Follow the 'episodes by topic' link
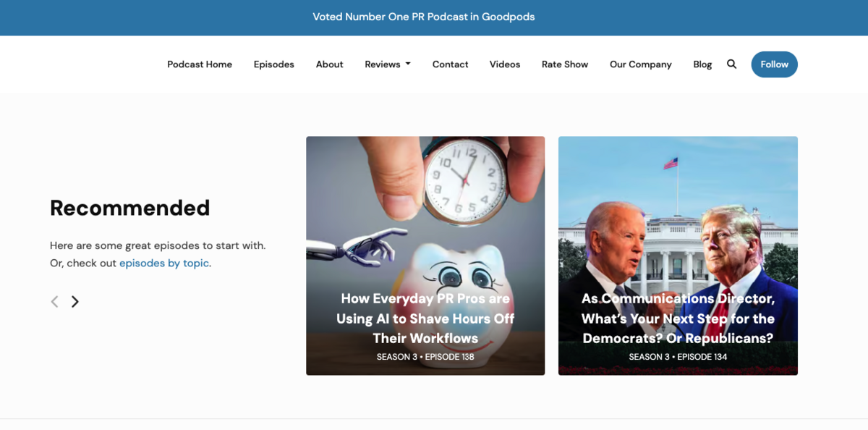This screenshot has width=868, height=430. tap(164, 264)
